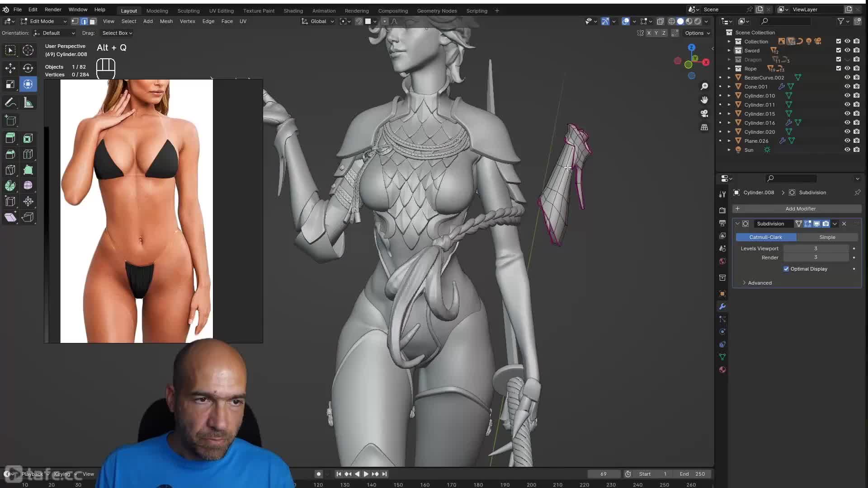868x488 pixels.
Task: Select the Catmull-Clark subdivision type
Action: [766, 237]
